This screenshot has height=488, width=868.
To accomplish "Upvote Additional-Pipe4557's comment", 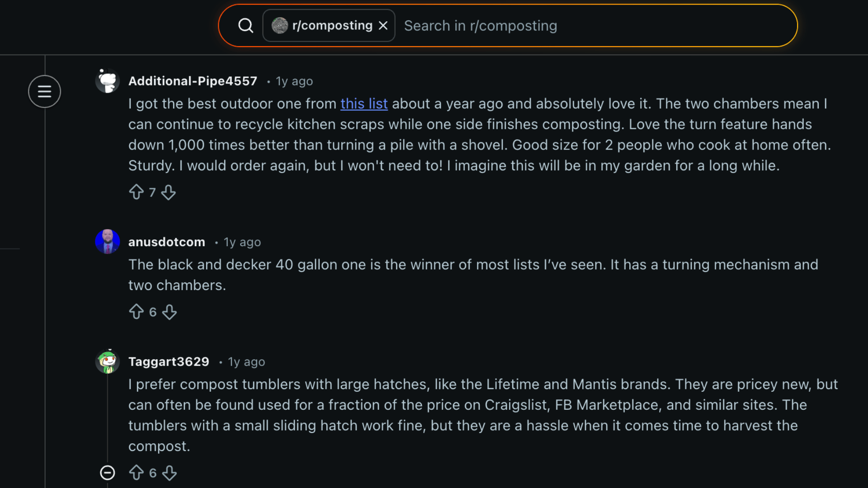I will pos(137,192).
